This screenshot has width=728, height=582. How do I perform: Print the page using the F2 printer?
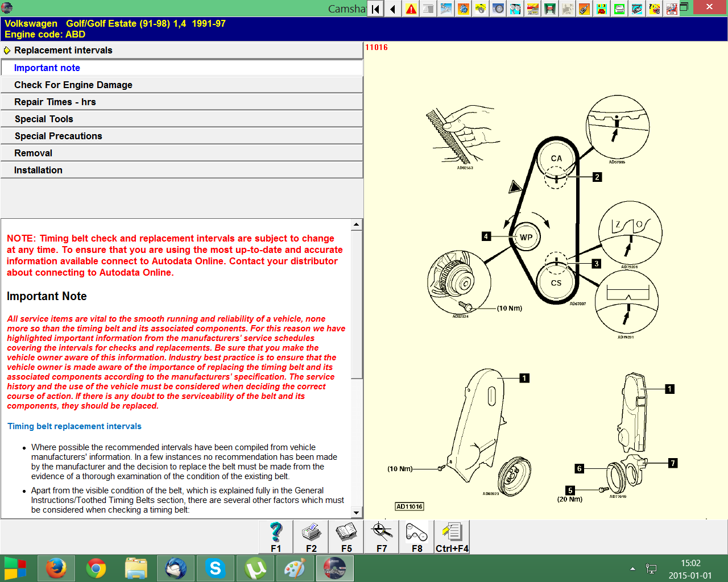pos(311,537)
